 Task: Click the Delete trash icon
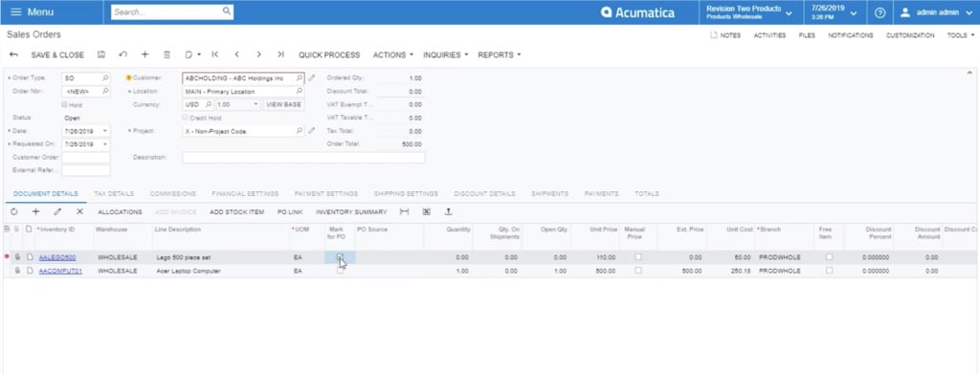click(x=167, y=55)
